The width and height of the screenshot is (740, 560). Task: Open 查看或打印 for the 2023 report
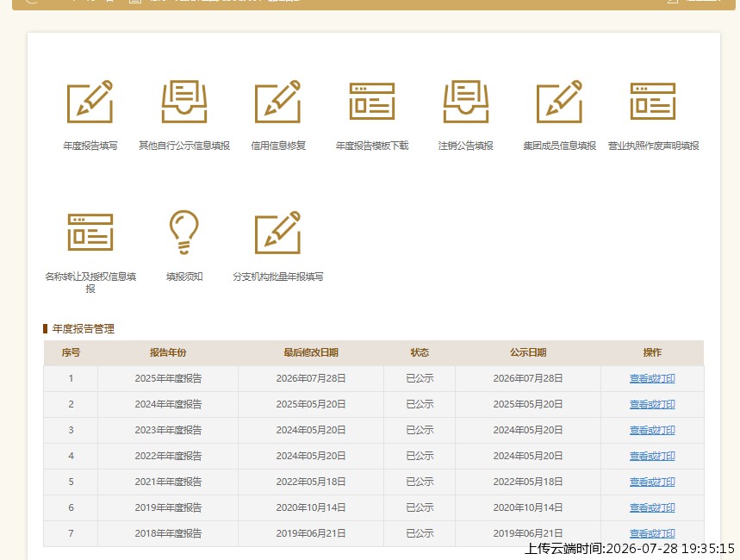(652, 430)
